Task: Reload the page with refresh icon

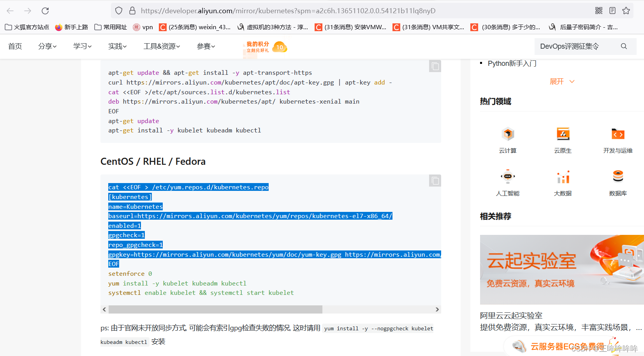Action: coord(45,11)
